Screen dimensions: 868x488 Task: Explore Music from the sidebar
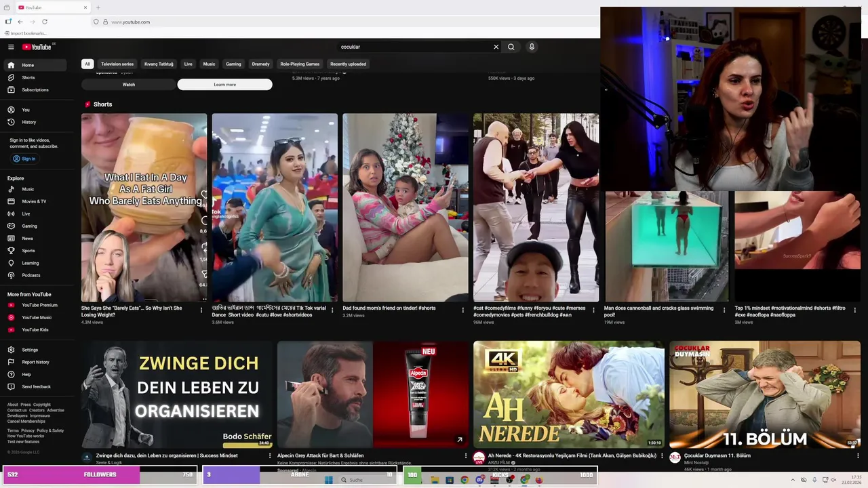tap(37, 189)
